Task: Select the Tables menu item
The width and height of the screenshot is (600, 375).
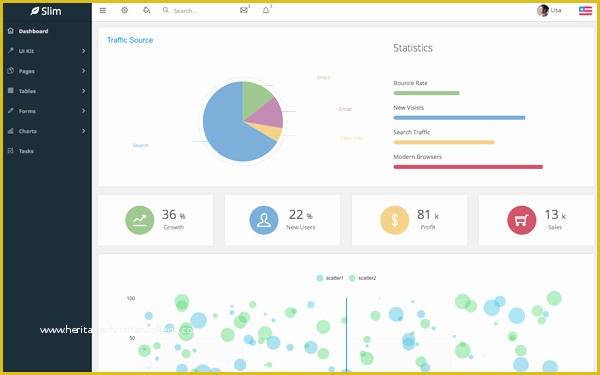Action: pyautogui.click(x=47, y=91)
